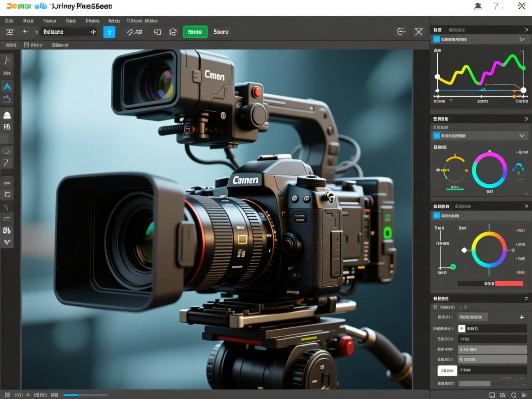This screenshot has width=532, height=399.
Task: Click the blue highlighted toolbar icon
Action: 109,32
